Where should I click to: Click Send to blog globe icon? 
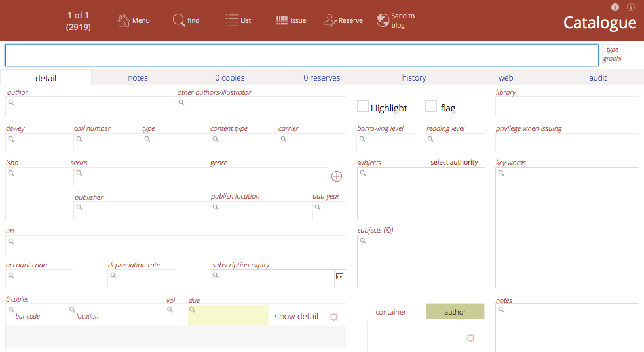(383, 20)
